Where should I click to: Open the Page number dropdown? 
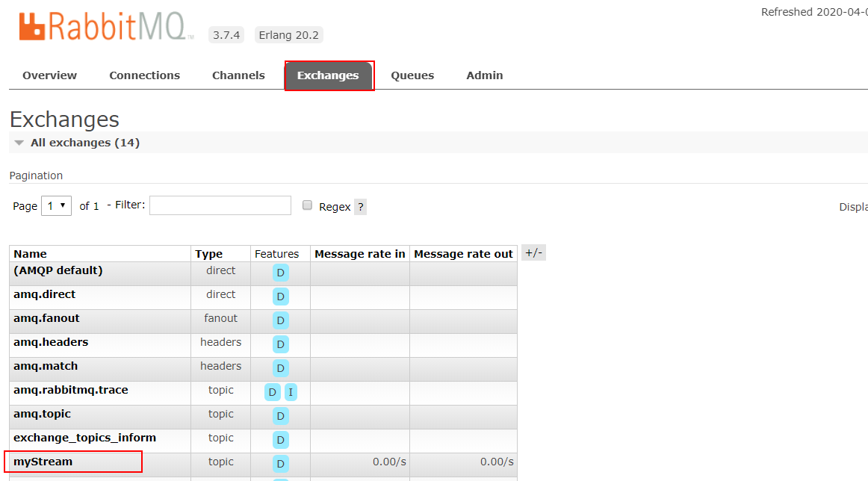(57, 206)
